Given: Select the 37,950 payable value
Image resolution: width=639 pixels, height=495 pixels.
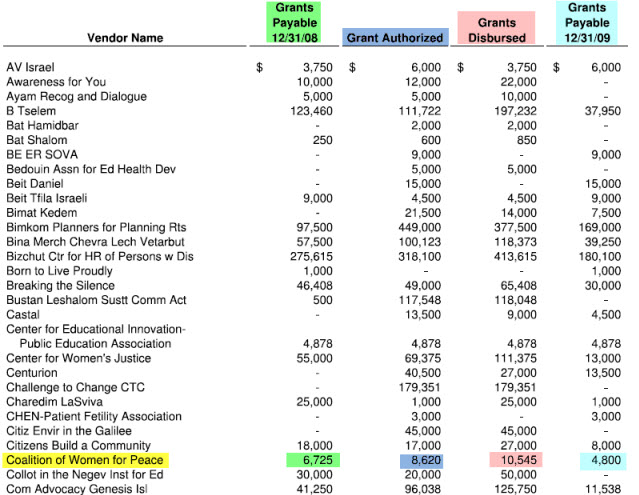Looking at the screenshot, I should 603,111.
